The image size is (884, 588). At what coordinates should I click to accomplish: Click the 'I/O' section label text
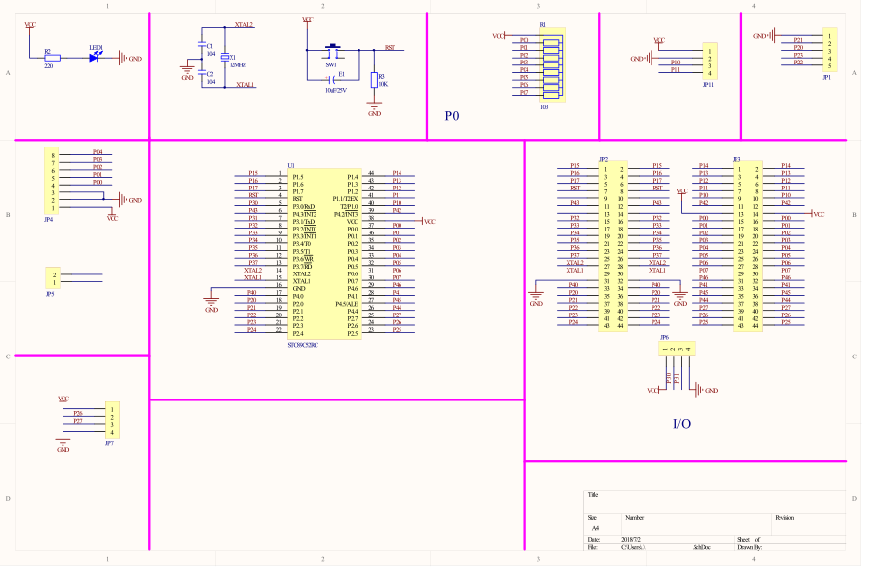(x=682, y=424)
